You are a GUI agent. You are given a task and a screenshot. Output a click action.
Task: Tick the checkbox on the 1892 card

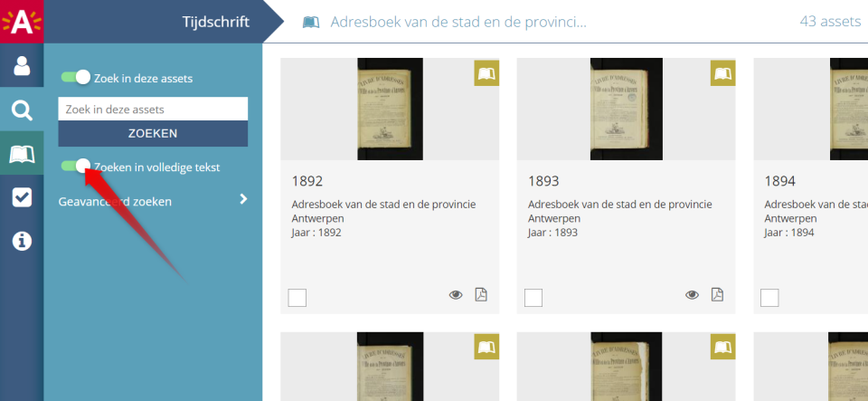pos(297,298)
